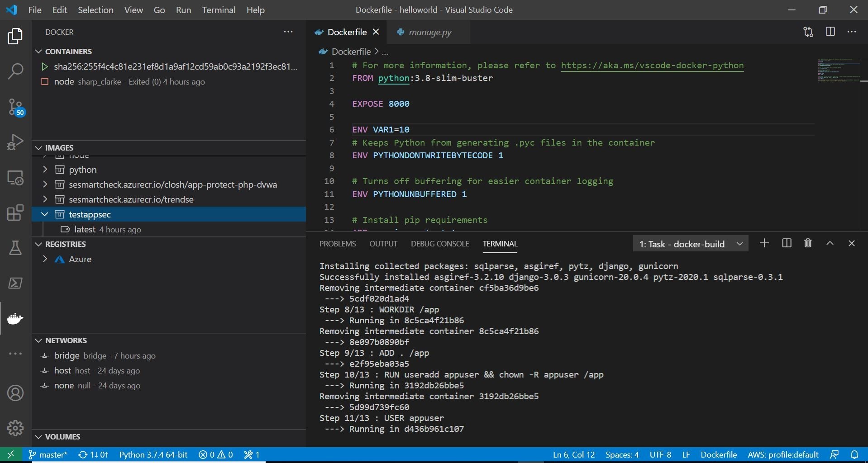Select the running sha256 container entry
Image resolution: width=868 pixels, height=463 pixels.
click(x=169, y=67)
